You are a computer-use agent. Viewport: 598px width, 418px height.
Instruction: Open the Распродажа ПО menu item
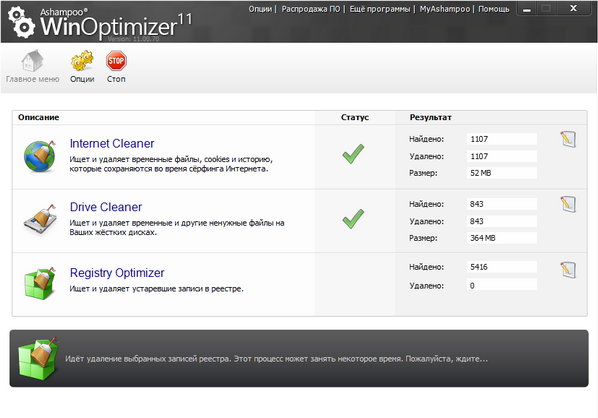coord(311,9)
